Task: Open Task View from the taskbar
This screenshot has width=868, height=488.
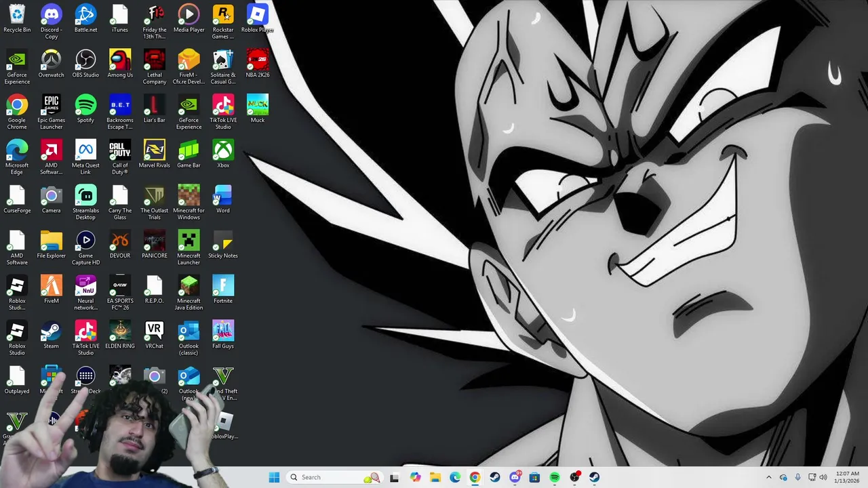Action: [395, 477]
